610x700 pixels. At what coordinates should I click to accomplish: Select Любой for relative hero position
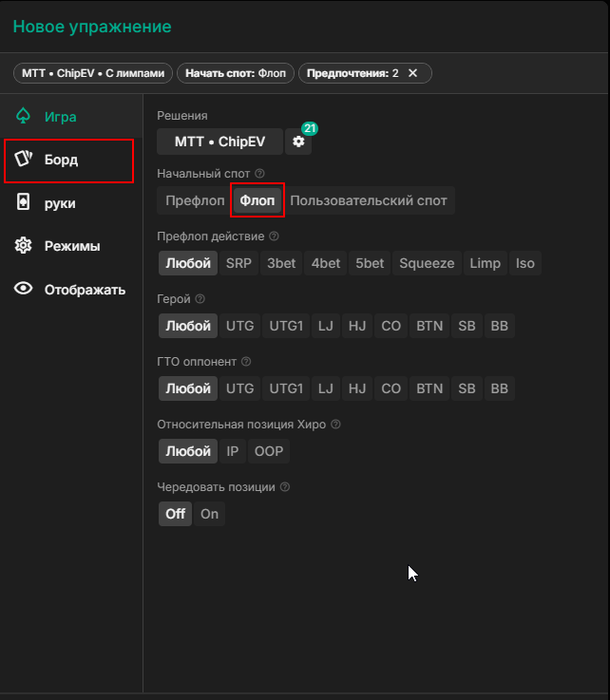pyautogui.click(x=188, y=451)
